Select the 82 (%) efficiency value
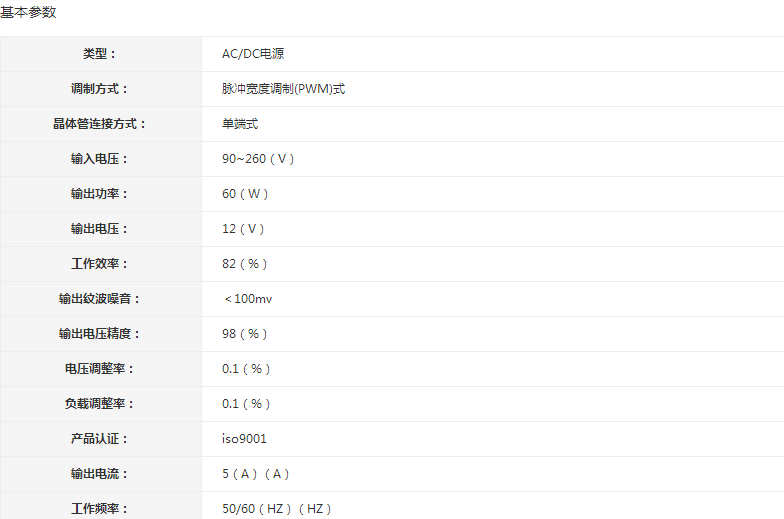The image size is (784, 519). coord(245,264)
